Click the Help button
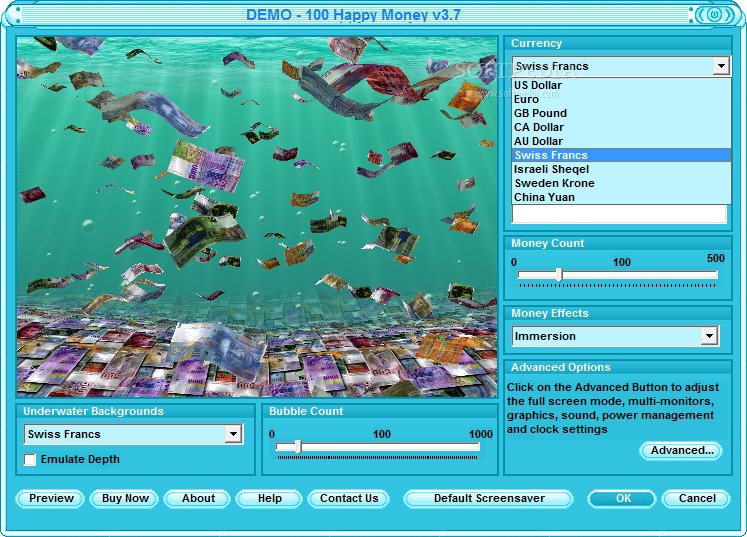The height and width of the screenshot is (537, 747). 270,498
